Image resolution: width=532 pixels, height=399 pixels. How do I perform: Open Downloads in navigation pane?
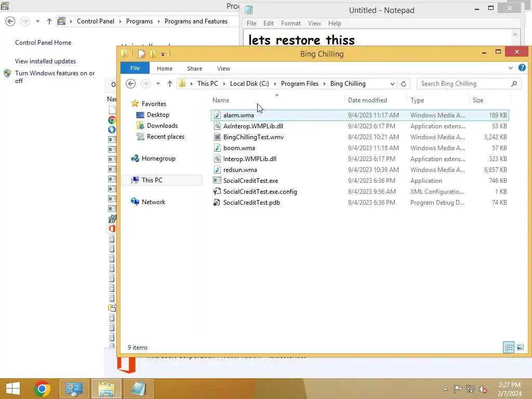[162, 126]
